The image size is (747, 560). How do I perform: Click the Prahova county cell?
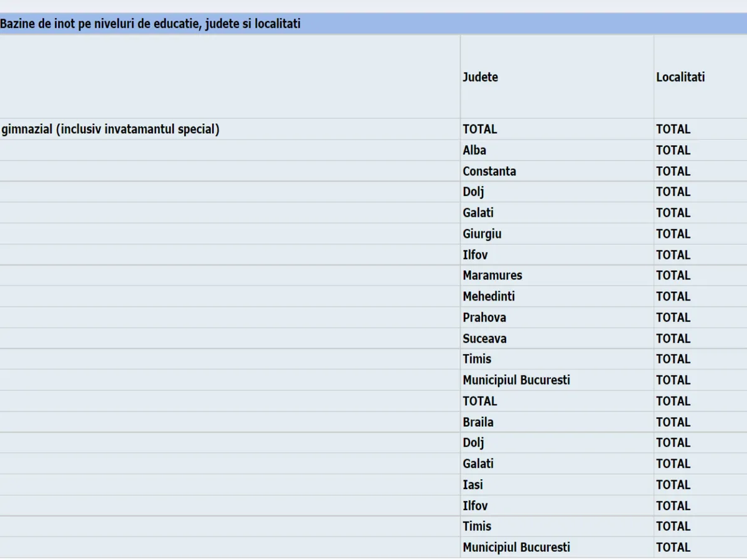pos(484,317)
